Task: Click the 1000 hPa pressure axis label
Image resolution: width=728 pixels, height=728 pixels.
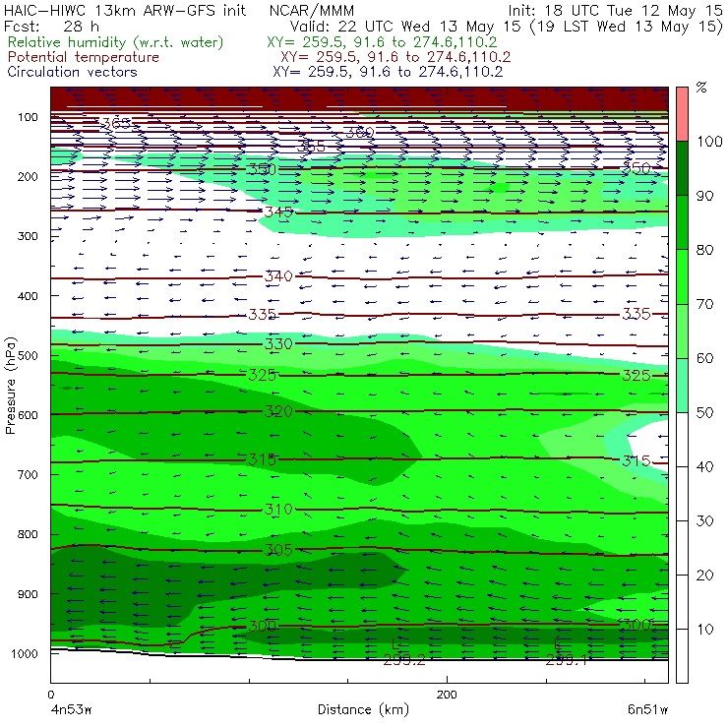Action: (25, 653)
